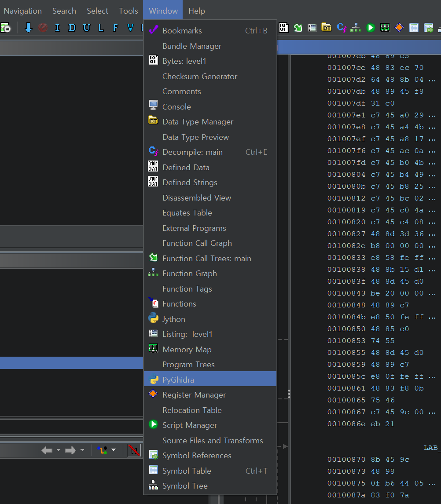The width and height of the screenshot is (441, 504).
Task: Open Listing window toolbar icon
Action: click(312, 28)
